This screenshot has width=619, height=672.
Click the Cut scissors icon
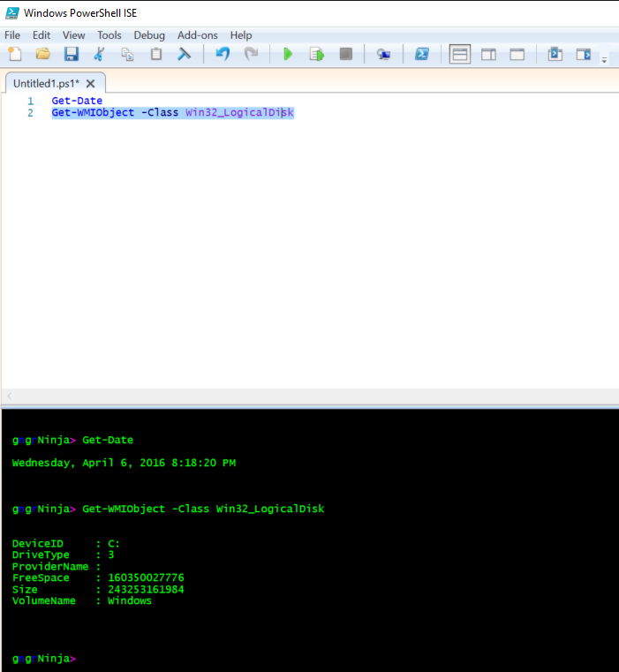click(99, 55)
